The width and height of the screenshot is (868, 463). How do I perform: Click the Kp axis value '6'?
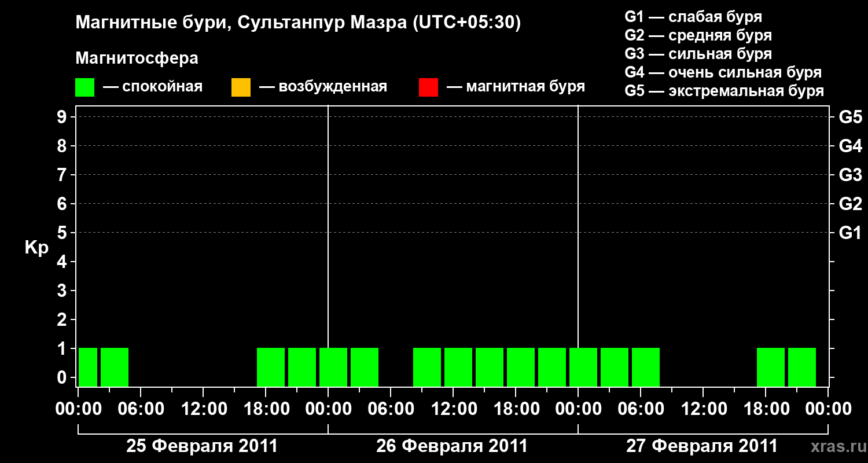coord(63,204)
